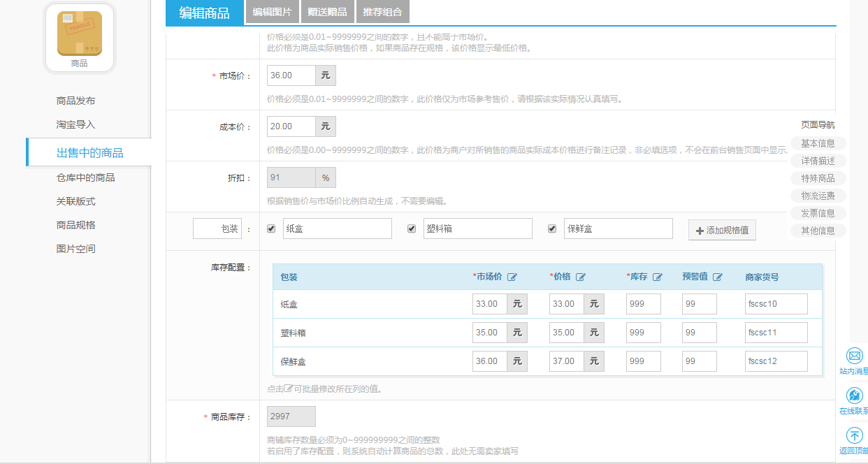Click 商家货号 field fscsc12
Image resolution: width=868 pixels, height=464 pixels.
776,361
